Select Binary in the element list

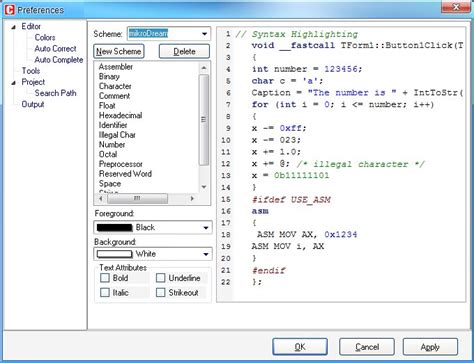109,76
